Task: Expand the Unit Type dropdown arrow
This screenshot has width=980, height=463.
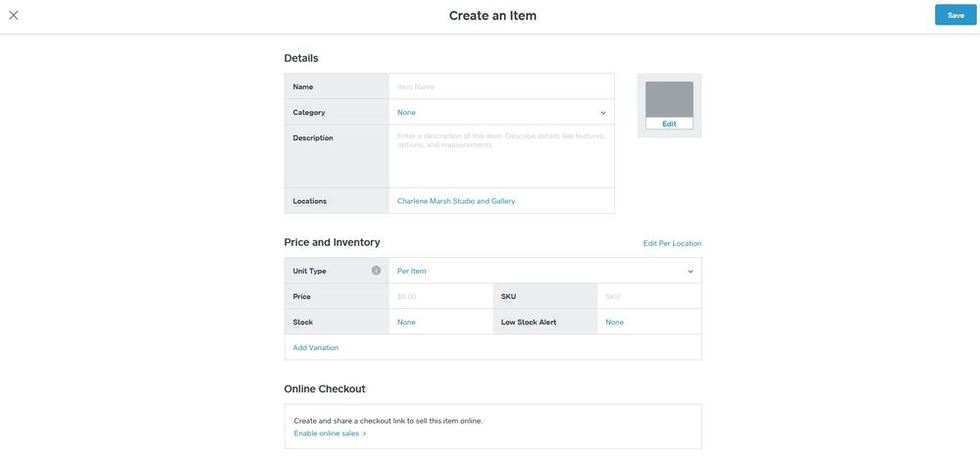Action: pyautogui.click(x=690, y=272)
